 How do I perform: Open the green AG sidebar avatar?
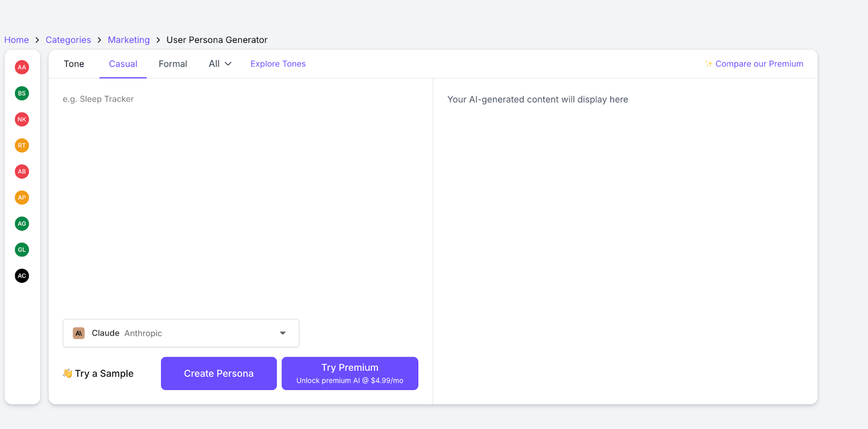22,224
